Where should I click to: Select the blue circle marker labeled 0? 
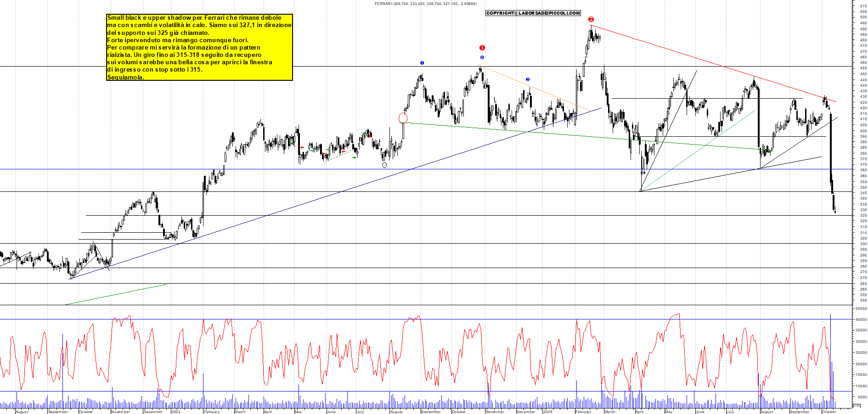tap(482, 57)
